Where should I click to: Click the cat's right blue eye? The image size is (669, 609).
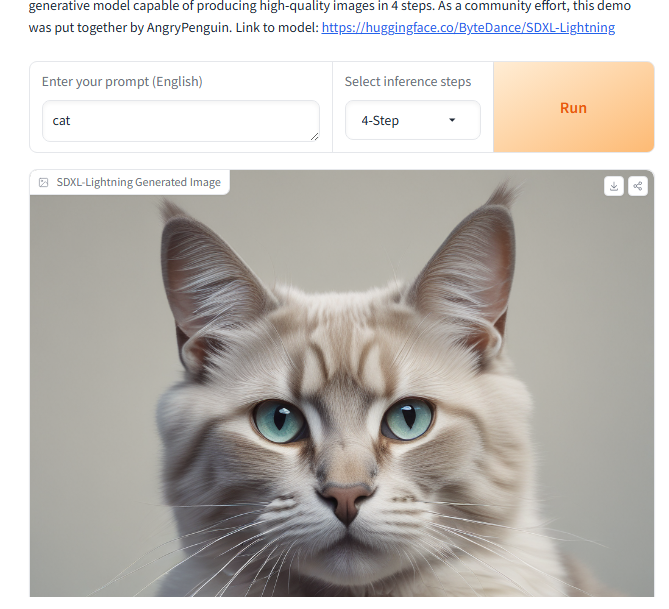407,418
